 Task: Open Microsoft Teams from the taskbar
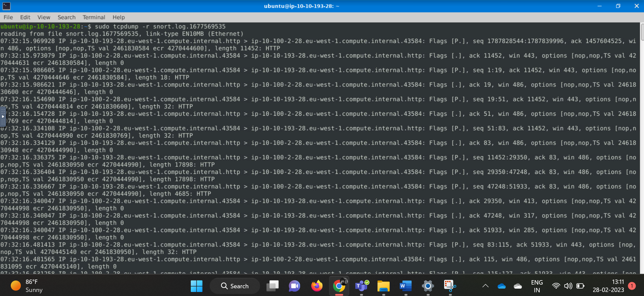(x=361, y=286)
